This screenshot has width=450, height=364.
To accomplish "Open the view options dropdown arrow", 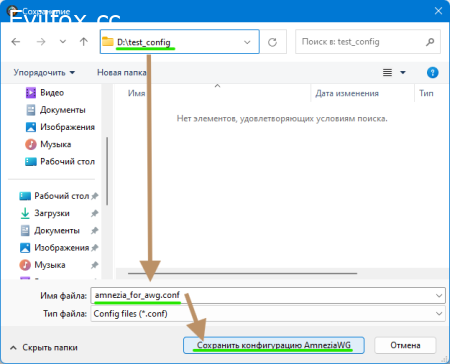I will [x=403, y=72].
